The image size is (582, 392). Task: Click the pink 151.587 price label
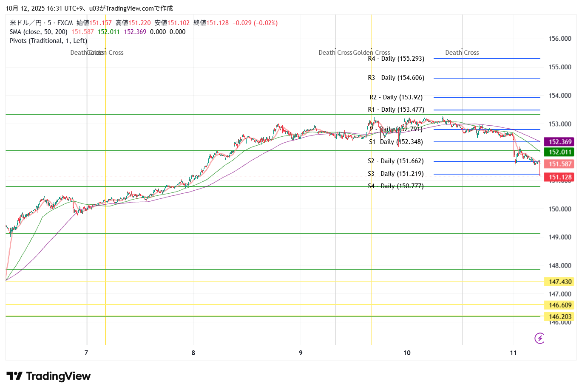click(x=559, y=164)
